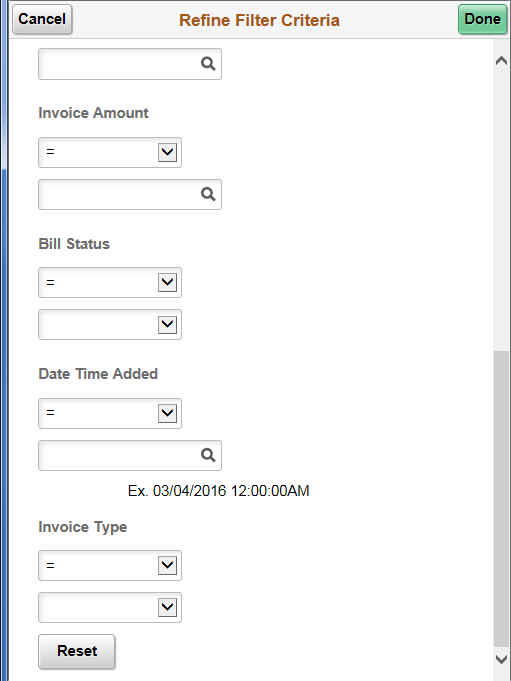The height and width of the screenshot is (681, 511).
Task: Open Bill Status operator dropdown
Action: (110, 283)
